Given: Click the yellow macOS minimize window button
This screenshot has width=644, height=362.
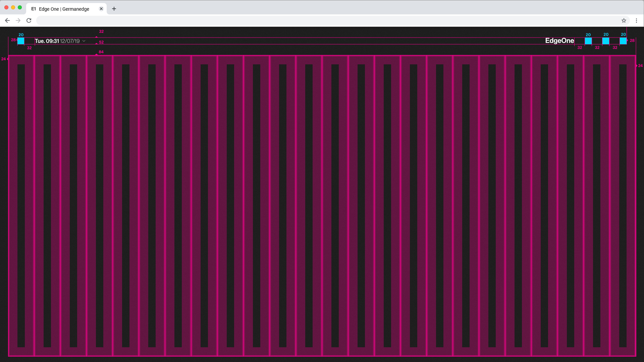Looking at the screenshot, I should [13, 7].
